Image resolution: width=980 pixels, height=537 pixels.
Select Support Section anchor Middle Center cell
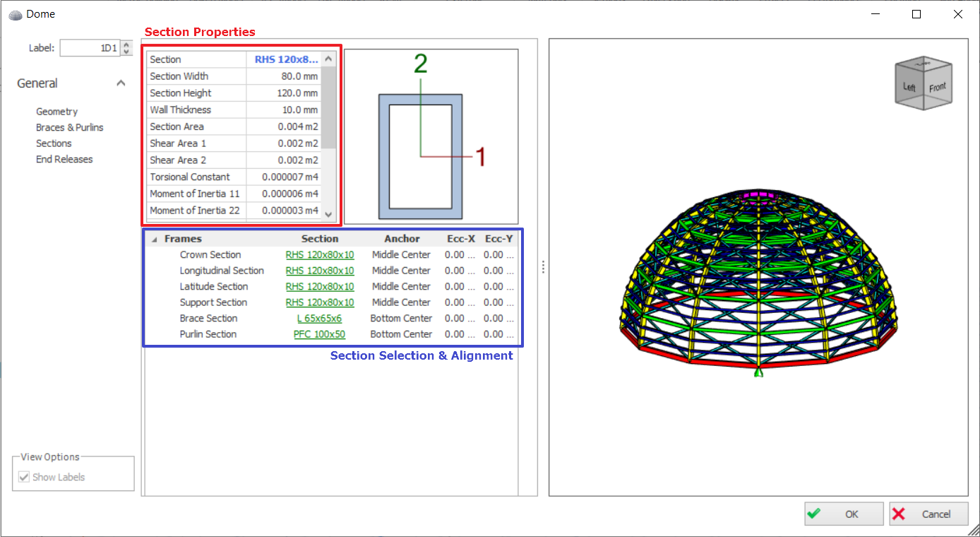click(401, 302)
